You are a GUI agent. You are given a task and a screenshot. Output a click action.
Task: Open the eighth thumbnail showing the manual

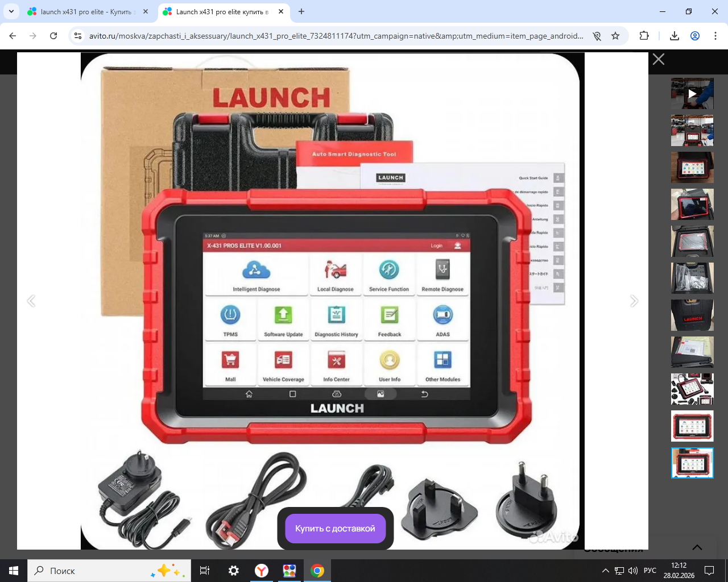(x=692, y=352)
